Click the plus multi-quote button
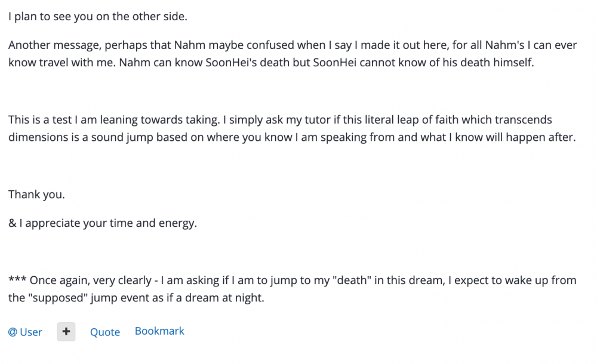 (66, 332)
